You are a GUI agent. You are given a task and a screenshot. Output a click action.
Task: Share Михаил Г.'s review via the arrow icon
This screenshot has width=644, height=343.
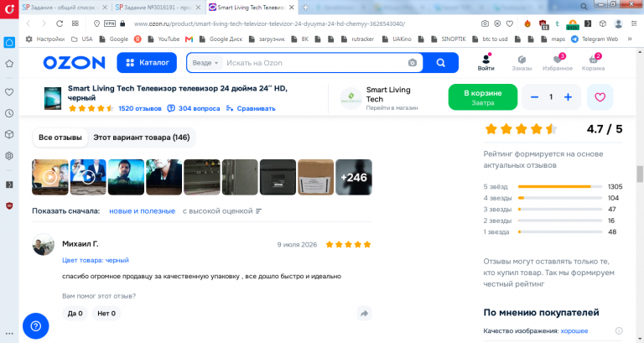pos(364,314)
